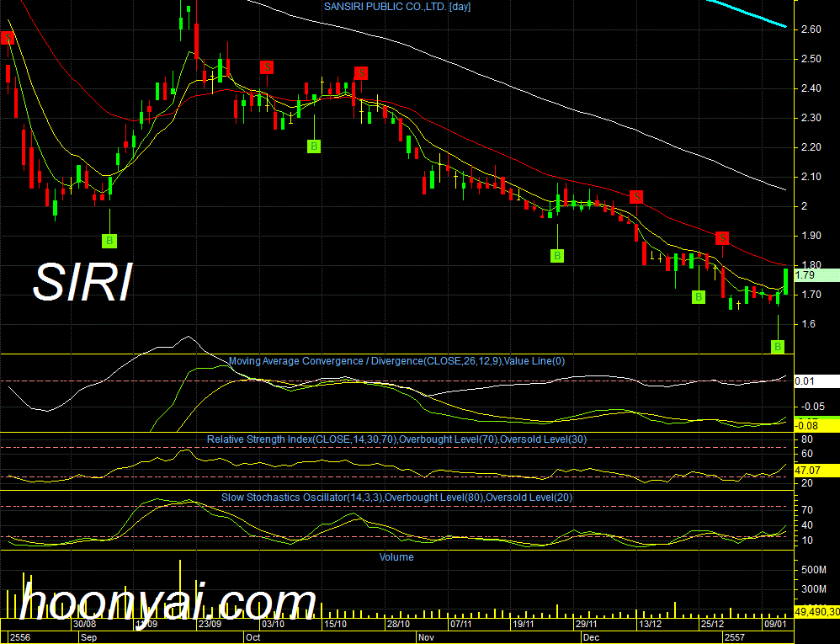The image size is (840, 644).
Task: Click the 2557 year label
Action: pyautogui.click(x=735, y=637)
